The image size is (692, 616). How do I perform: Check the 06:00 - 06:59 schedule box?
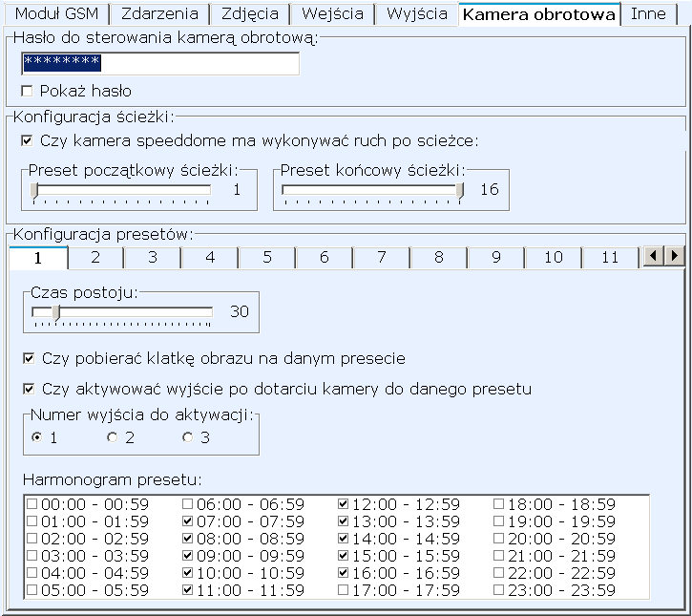188,504
